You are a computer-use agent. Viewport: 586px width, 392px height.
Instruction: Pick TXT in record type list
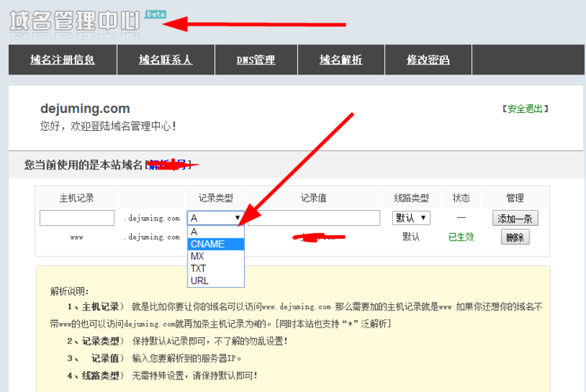(216, 268)
